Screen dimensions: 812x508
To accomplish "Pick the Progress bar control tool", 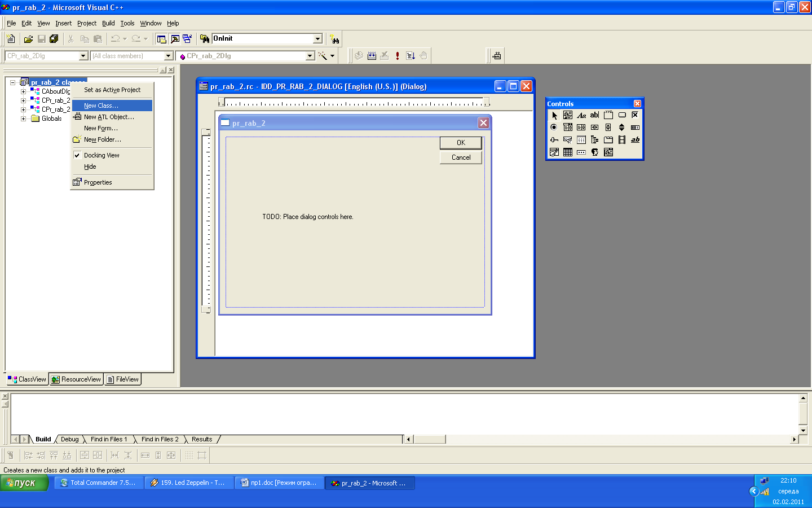I will tap(636, 128).
